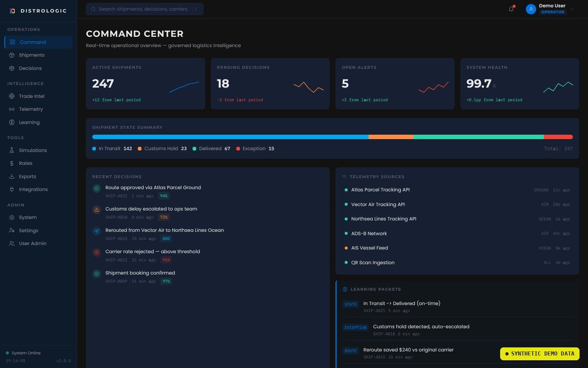Click the Command grid icon in sidebar
The image size is (588, 368).
pyautogui.click(x=12, y=42)
